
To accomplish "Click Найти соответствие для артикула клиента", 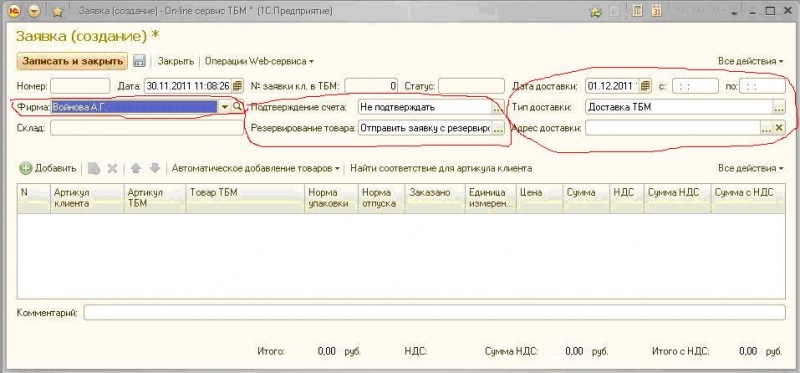I will (x=441, y=168).
